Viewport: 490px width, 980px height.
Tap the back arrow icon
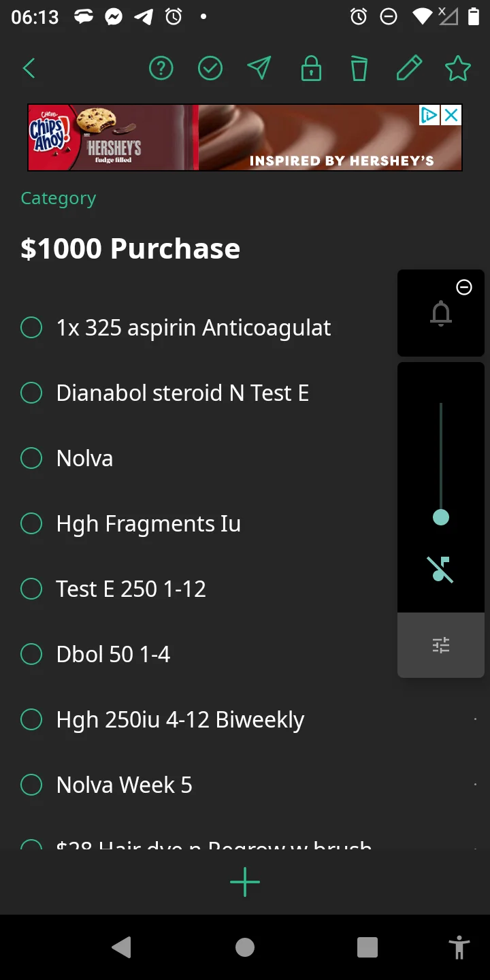29,68
